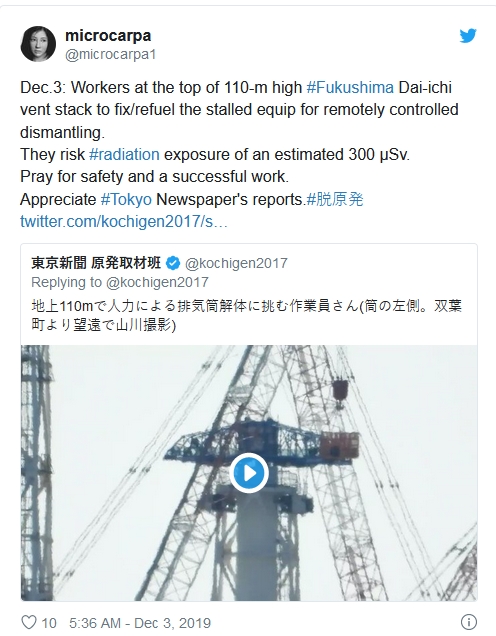The height and width of the screenshot is (636, 496).
Task: Open the quoted tweet Japanese text
Action: (x=247, y=315)
